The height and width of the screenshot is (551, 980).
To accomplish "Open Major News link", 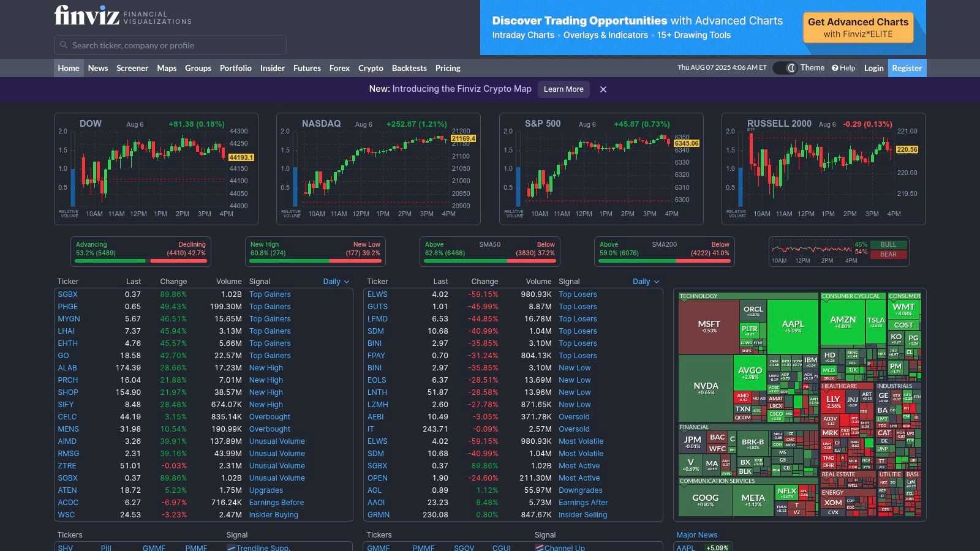I will [x=697, y=535].
